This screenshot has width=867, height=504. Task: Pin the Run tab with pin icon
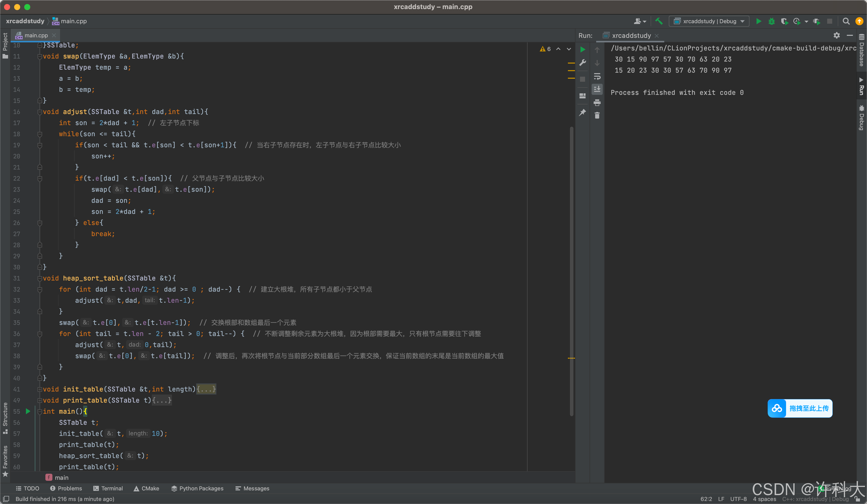pyautogui.click(x=583, y=113)
